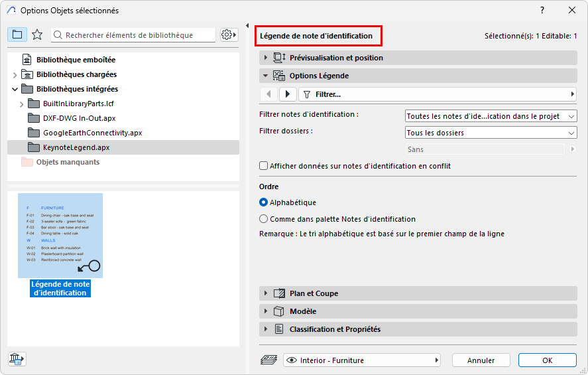
Task: Open the Tous les dossiers dropdown
Action: [491, 133]
